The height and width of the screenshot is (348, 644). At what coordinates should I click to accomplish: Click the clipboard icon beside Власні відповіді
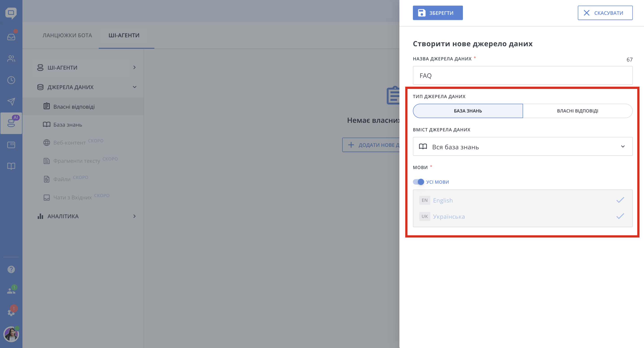[x=46, y=106]
